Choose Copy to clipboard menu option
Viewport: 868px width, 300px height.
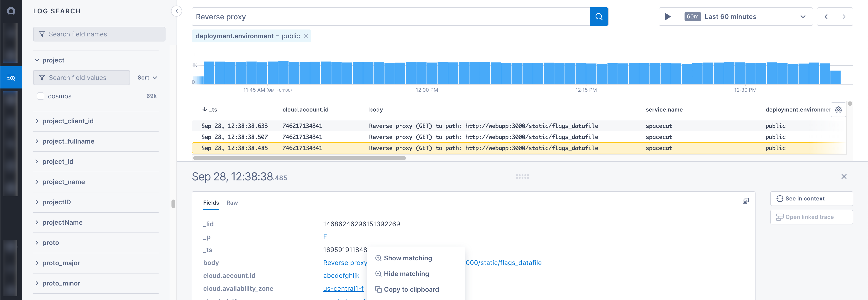[x=411, y=290]
